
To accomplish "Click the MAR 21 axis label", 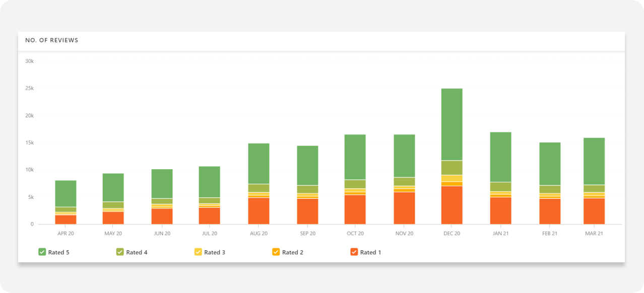I will 594,234.
